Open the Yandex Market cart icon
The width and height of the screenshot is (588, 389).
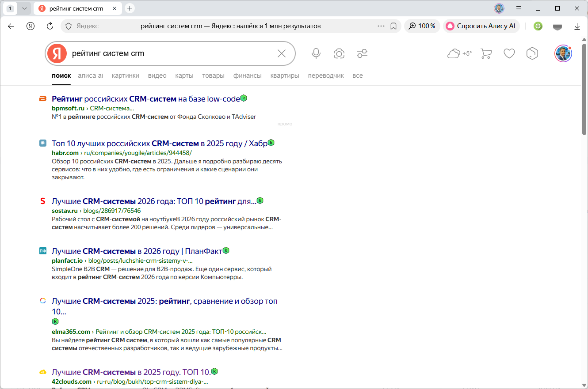tap(486, 53)
